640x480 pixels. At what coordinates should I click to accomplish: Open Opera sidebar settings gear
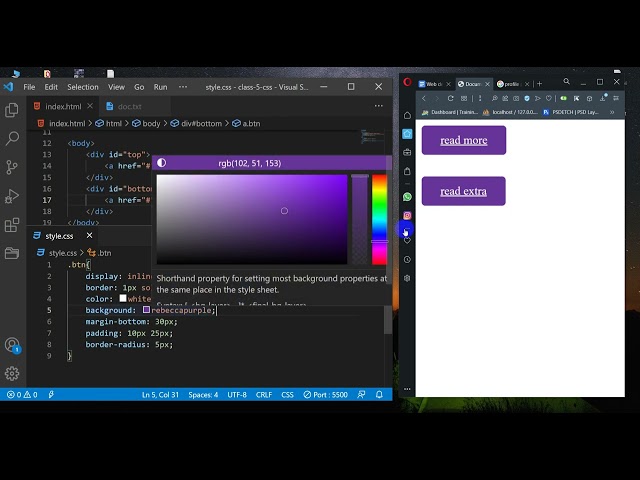click(x=407, y=278)
